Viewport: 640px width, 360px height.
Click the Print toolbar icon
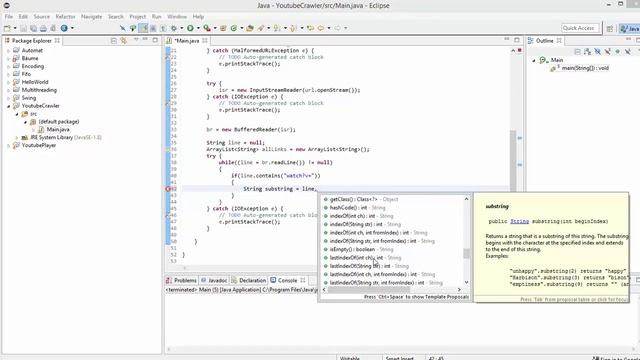click(x=43, y=28)
